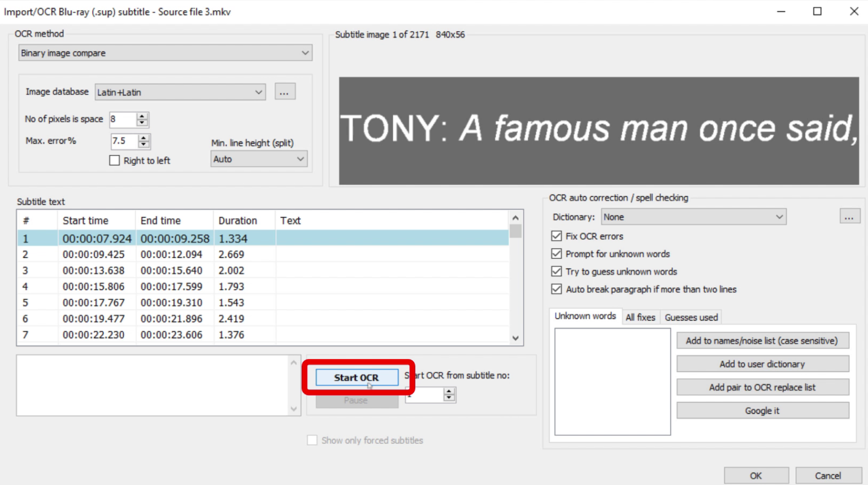The height and width of the screenshot is (485, 868).
Task: Open the Image database Latin+Latin dropdown
Action: click(180, 92)
